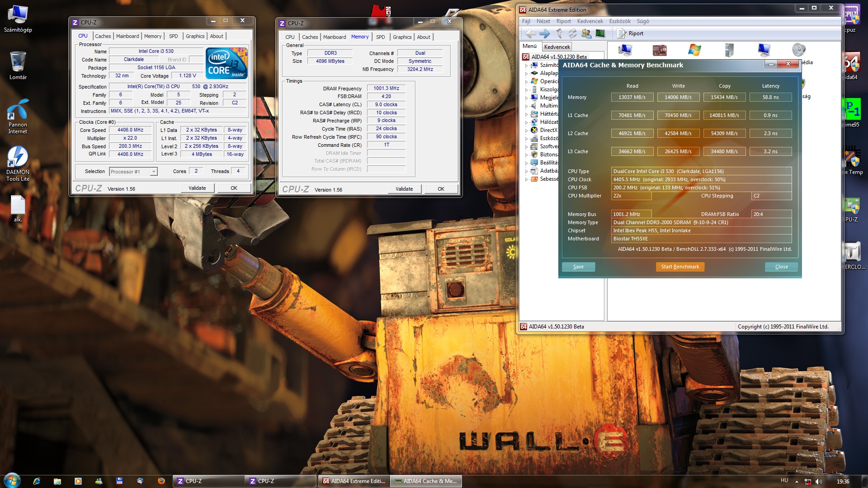Expand the Kiszolgáló tree node
Screen dimensions: 868x488
tap(526, 90)
